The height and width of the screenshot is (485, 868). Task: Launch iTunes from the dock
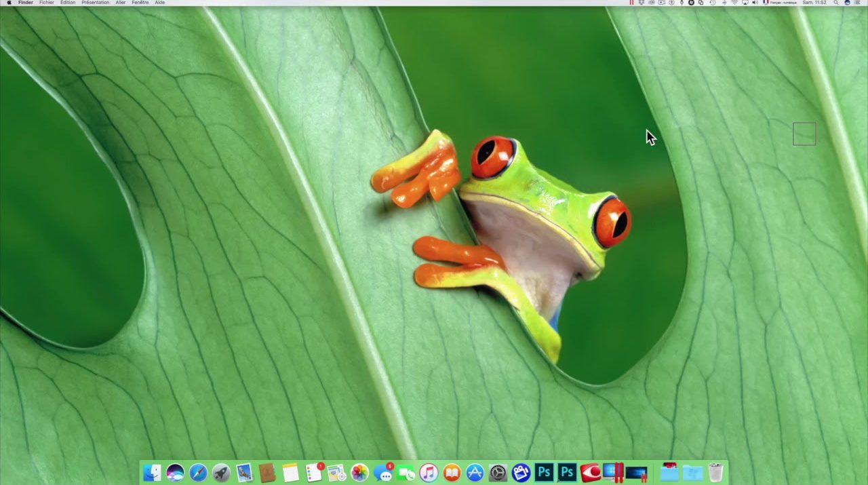429,473
